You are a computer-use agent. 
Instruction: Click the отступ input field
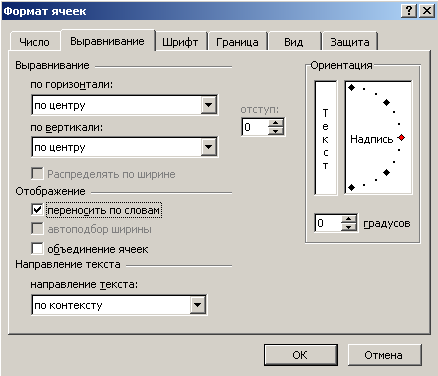point(255,127)
